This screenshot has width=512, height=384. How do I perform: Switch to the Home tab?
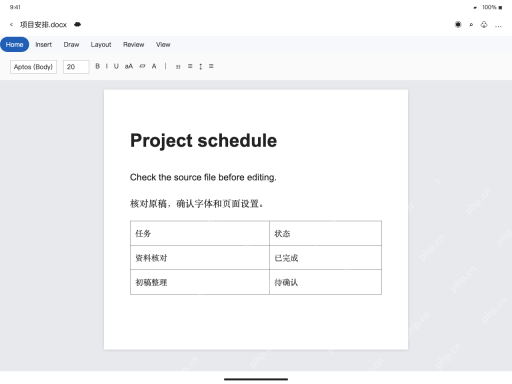pos(15,44)
